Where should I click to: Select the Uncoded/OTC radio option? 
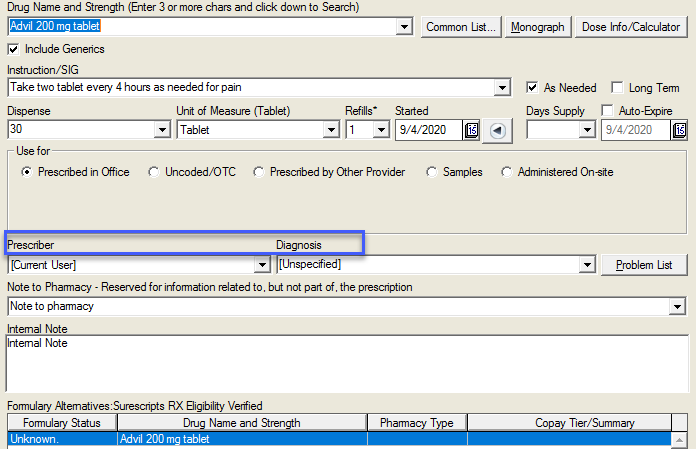[154, 172]
